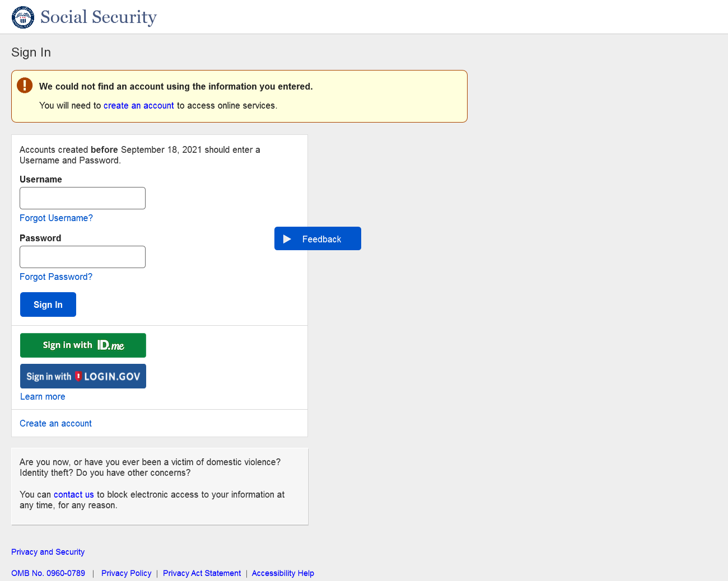The width and height of the screenshot is (728, 581).
Task: Open the Forgot Username? link
Action: (56, 218)
